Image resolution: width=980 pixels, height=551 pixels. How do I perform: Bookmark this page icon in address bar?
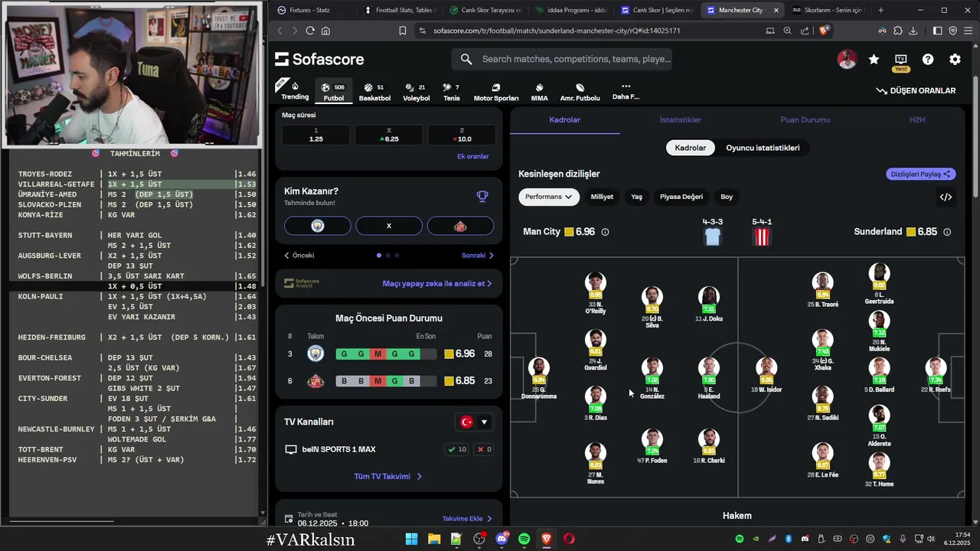403,31
